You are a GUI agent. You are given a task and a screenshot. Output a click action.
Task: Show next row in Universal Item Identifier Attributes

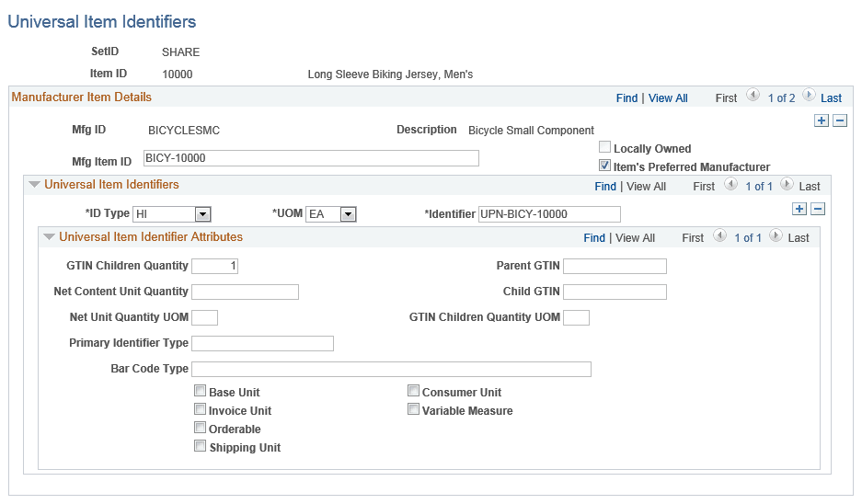tap(776, 235)
